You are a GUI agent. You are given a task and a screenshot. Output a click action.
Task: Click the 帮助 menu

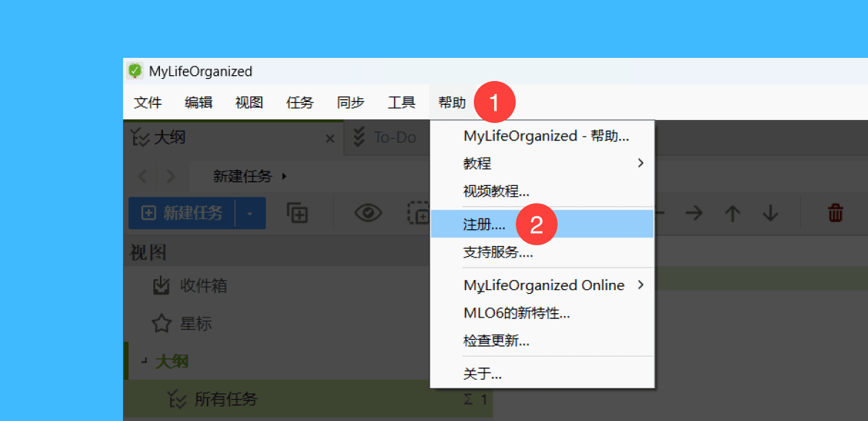[x=452, y=103]
